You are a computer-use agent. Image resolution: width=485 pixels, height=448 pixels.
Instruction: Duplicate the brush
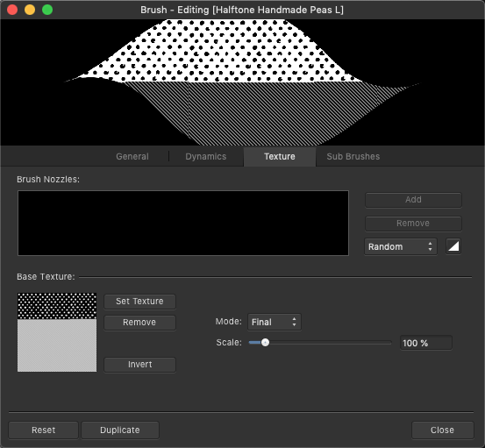pos(120,430)
